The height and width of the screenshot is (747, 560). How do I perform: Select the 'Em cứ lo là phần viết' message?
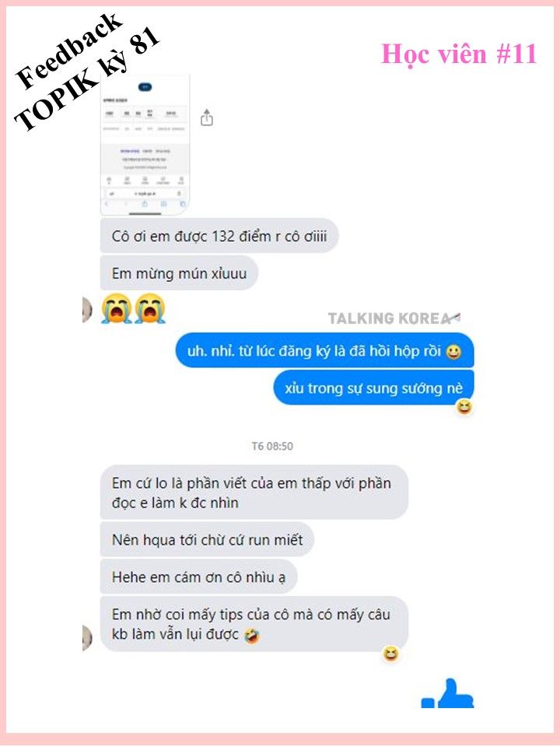click(254, 493)
